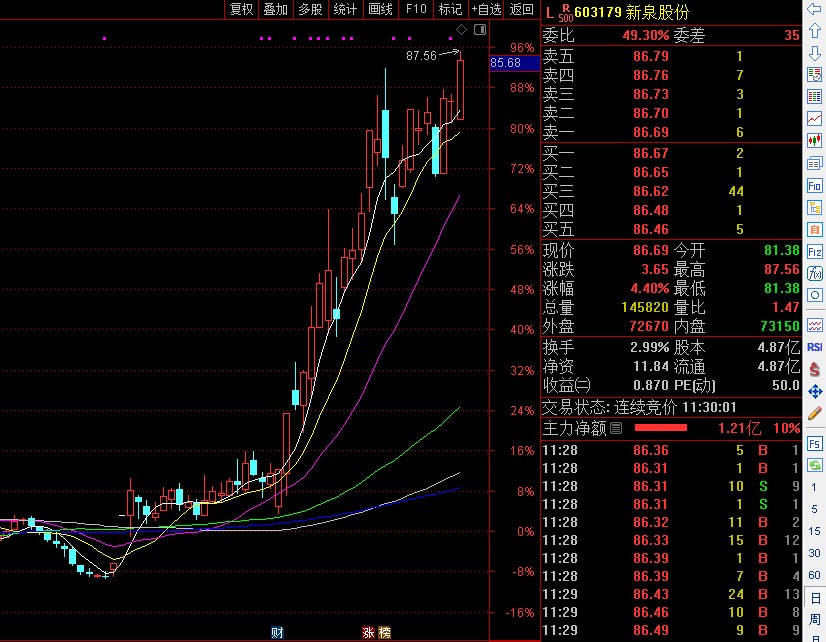Viewport: 826px width, 642px height.
Task: Select the 15-minute period
Action: click(x=814, y=531)
